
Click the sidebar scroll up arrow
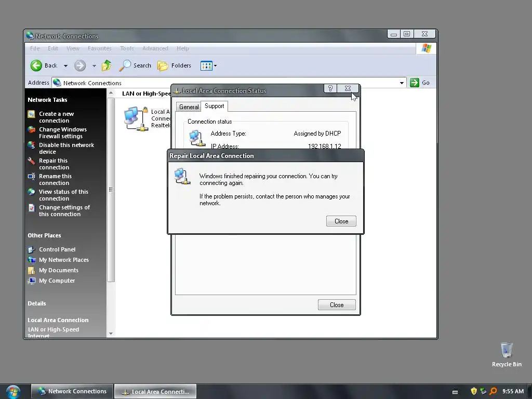click(111, 93)
